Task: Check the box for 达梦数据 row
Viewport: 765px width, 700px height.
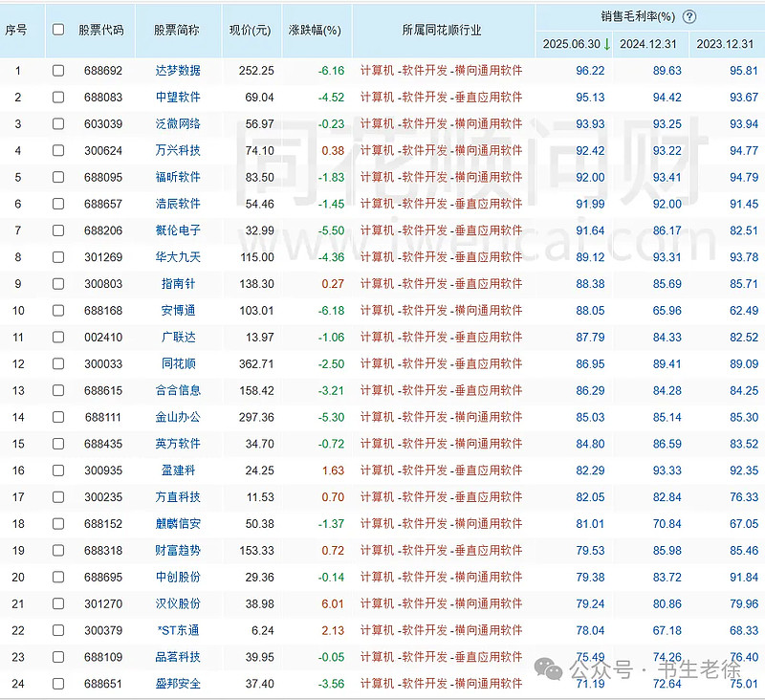Action: 58,71
